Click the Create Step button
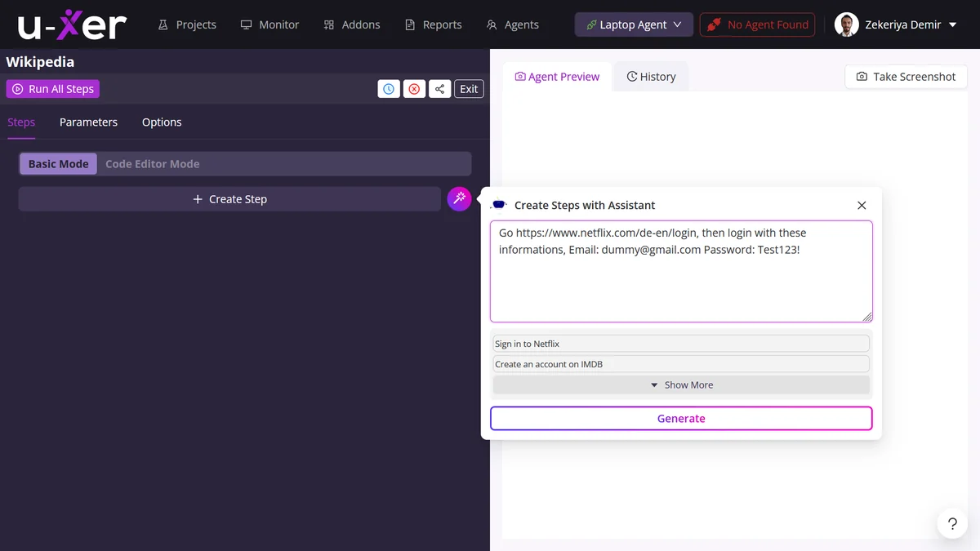Viewport: 980px width, 551px height. 229,199
